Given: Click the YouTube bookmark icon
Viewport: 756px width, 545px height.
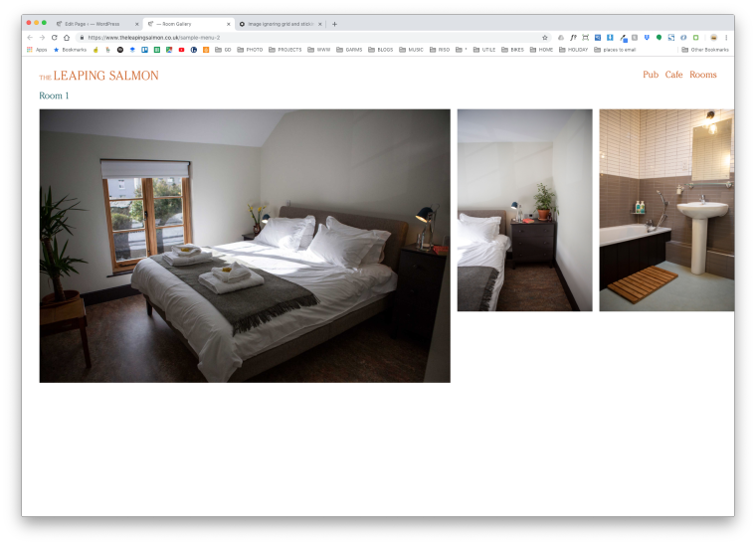Looking at the screenshot, I should (181, 49).
